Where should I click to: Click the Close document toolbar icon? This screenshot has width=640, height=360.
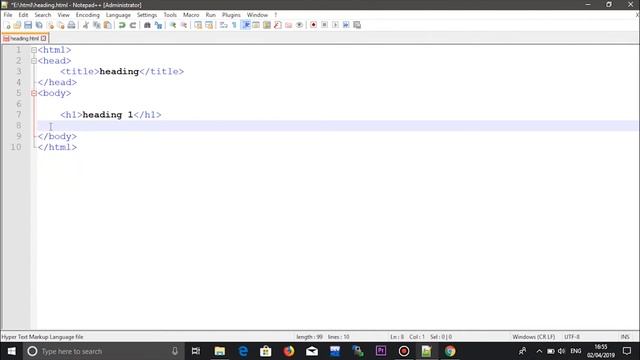50,25
